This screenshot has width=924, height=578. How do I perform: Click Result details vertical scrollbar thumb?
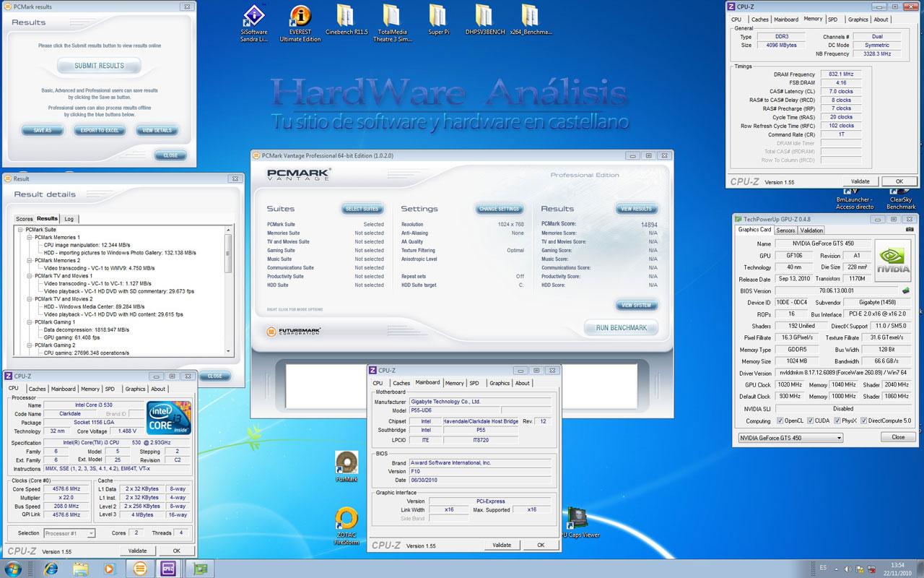tap(229, 254)
